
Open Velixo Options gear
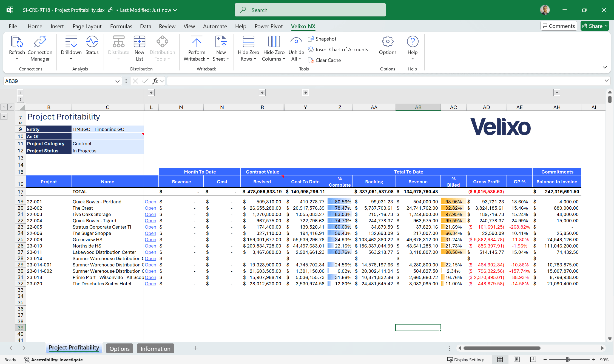click(388, 42)
